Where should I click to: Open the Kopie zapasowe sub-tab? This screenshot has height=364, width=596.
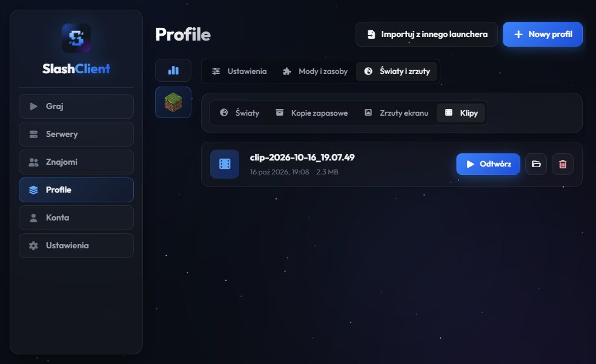pos(312,113)
